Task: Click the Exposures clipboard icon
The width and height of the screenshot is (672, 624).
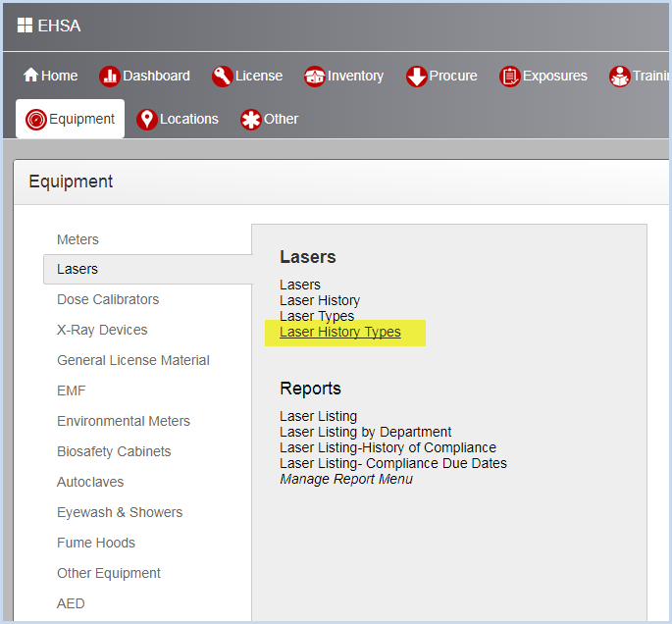Action: 509,77
